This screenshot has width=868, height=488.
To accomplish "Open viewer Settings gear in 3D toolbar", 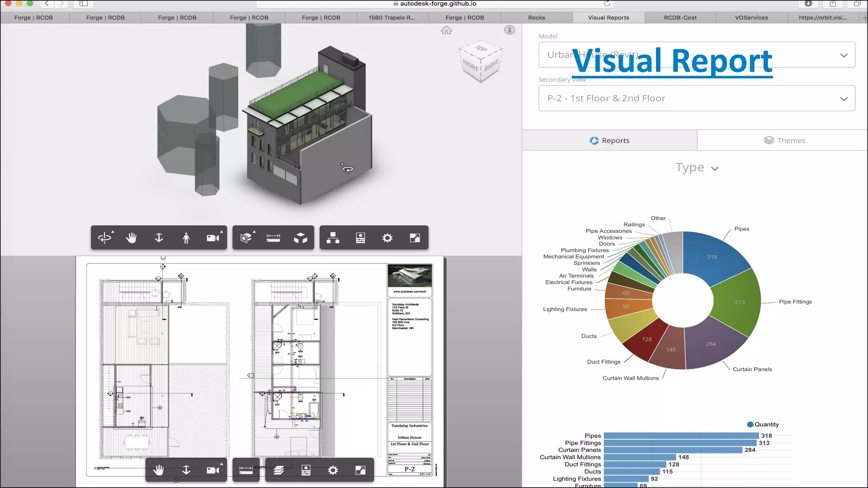I will pos(387,238).
